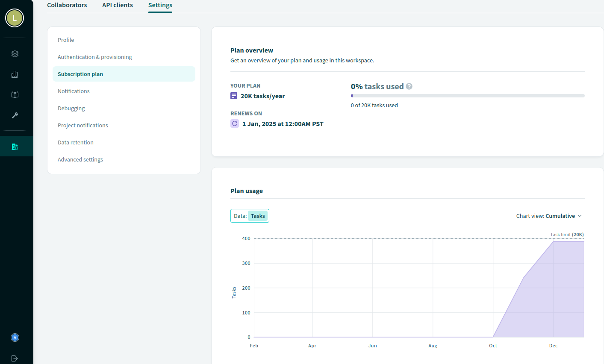Click the tasks used progress bar
The height and width of the screenshot is (364, 604).
click(468, 96)
